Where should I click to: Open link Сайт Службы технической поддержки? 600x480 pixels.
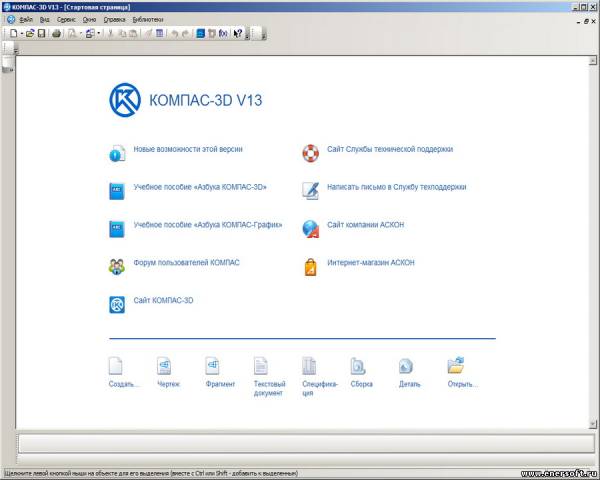pos(390,149)
